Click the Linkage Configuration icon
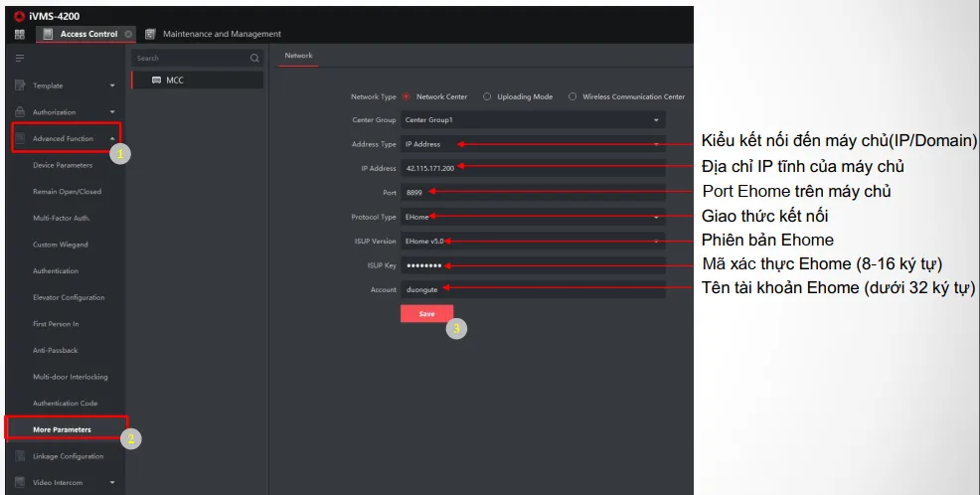Viewport: 980px width, 495px height. click(20, 456)
